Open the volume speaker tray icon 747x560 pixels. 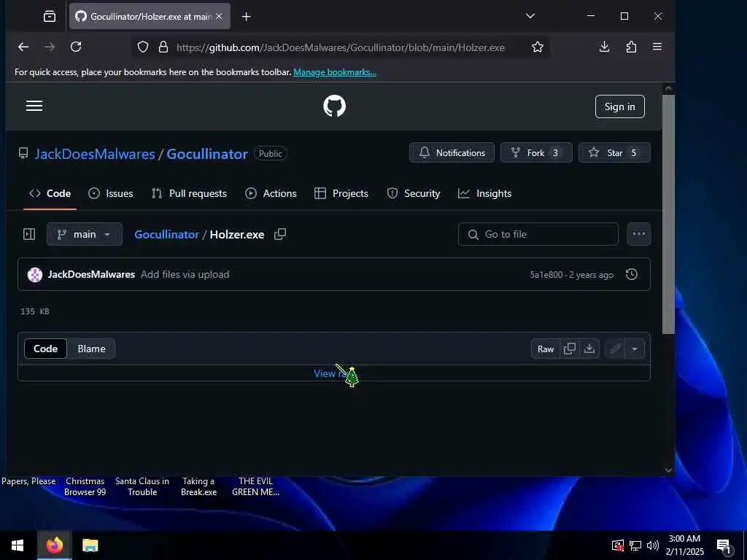coord(653,545)
